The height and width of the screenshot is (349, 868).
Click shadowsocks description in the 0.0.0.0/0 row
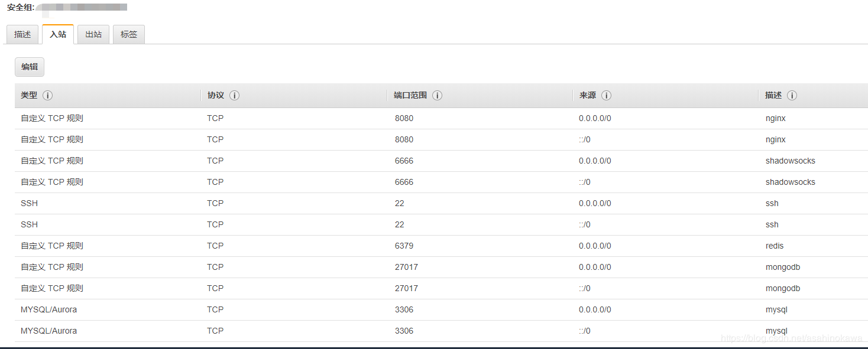tap(791, 161)
